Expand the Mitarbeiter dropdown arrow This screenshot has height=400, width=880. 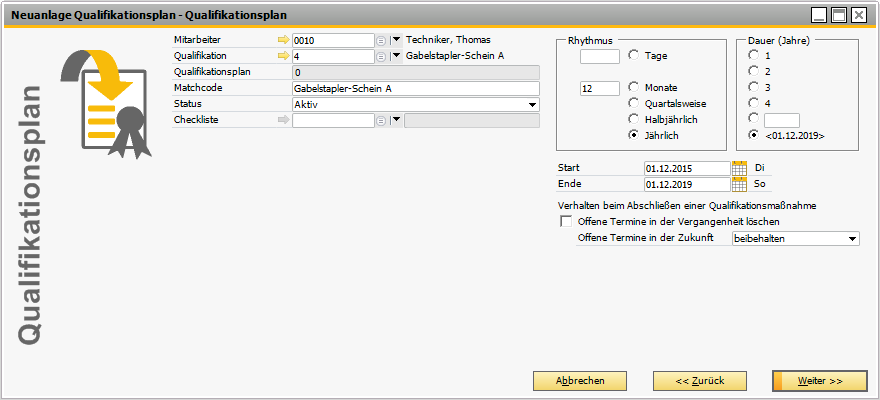tap(396, 40)
